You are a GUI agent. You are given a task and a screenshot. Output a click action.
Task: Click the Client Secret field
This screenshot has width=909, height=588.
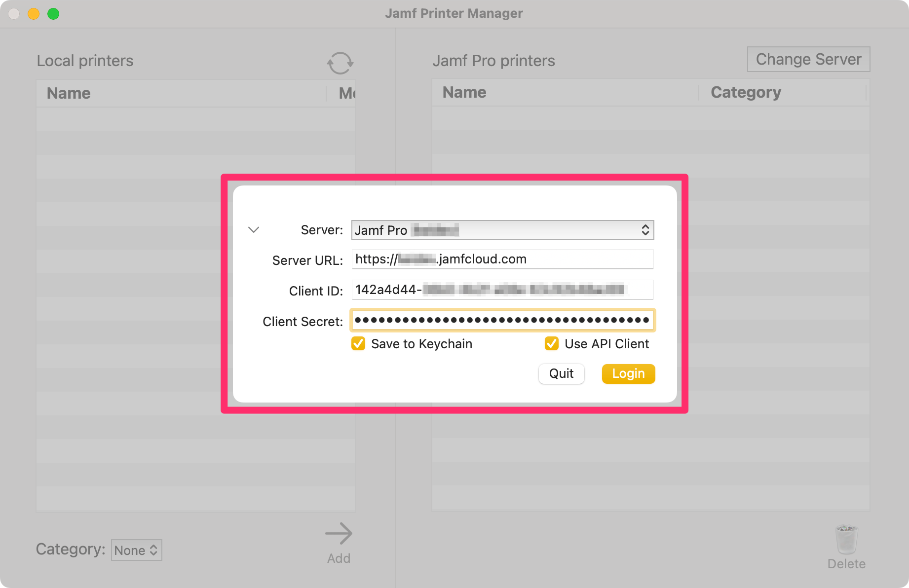[502, 321]
